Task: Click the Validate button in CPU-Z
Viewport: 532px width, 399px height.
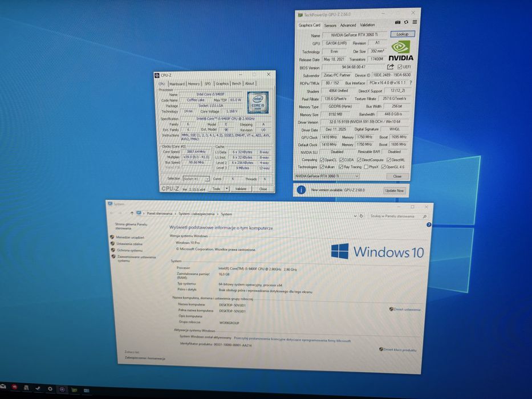Action: point(241,189)
